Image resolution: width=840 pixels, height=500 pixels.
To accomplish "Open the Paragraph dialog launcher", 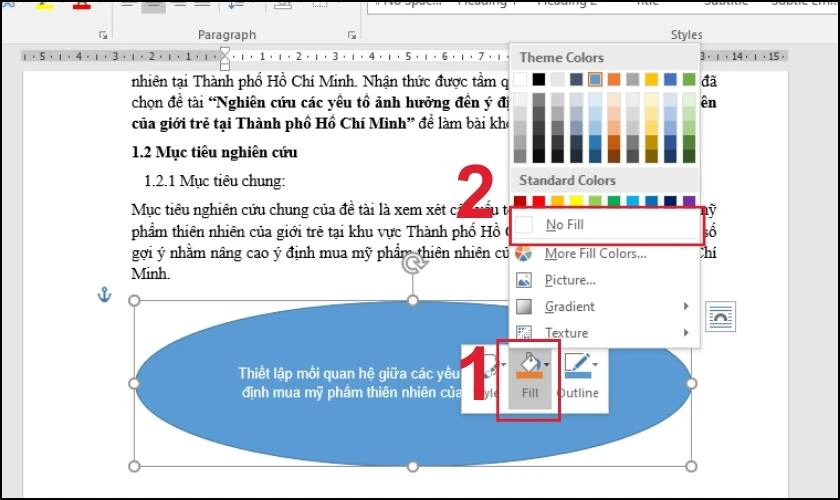I will (x=351, y=35).
